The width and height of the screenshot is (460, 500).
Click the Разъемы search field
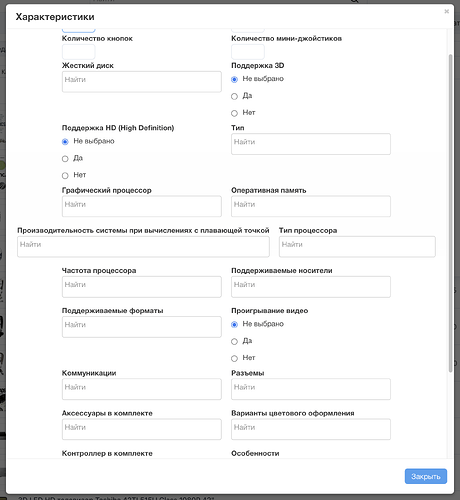[311, 389]
